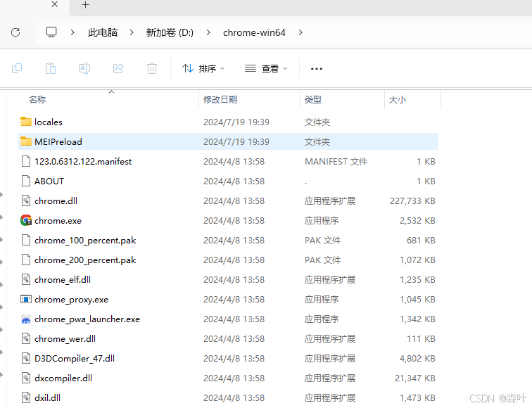Select the chrome_pwa_launcher.exe file name

(x=87, y=319)
